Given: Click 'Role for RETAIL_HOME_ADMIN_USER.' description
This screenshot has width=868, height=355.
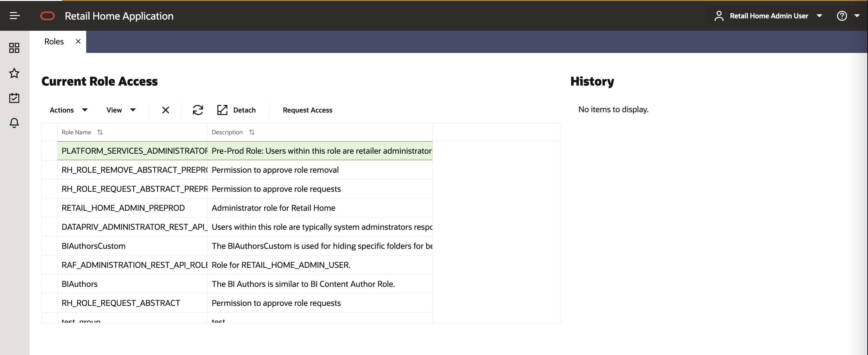Looking at the screenshot, I should point(281,265).
